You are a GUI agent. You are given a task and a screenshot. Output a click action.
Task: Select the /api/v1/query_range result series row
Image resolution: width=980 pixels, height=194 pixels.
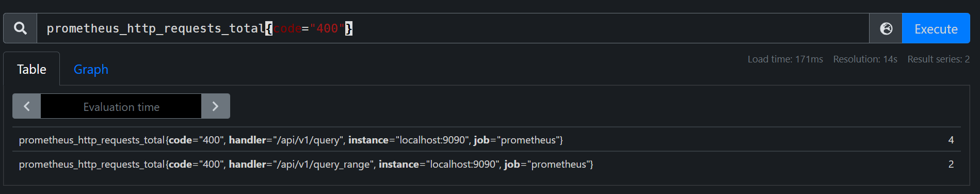click(487, 164)
